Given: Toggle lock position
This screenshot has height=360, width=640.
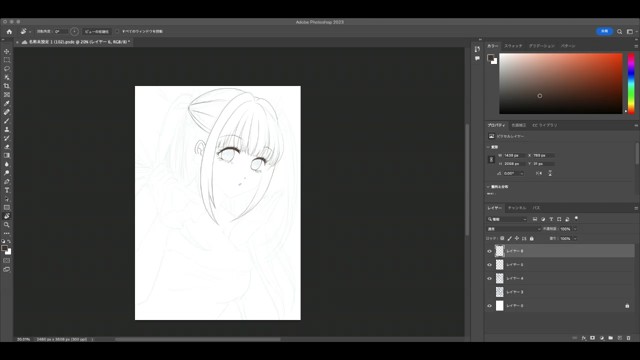Looking at the screenshot, I should click(517, 238).
